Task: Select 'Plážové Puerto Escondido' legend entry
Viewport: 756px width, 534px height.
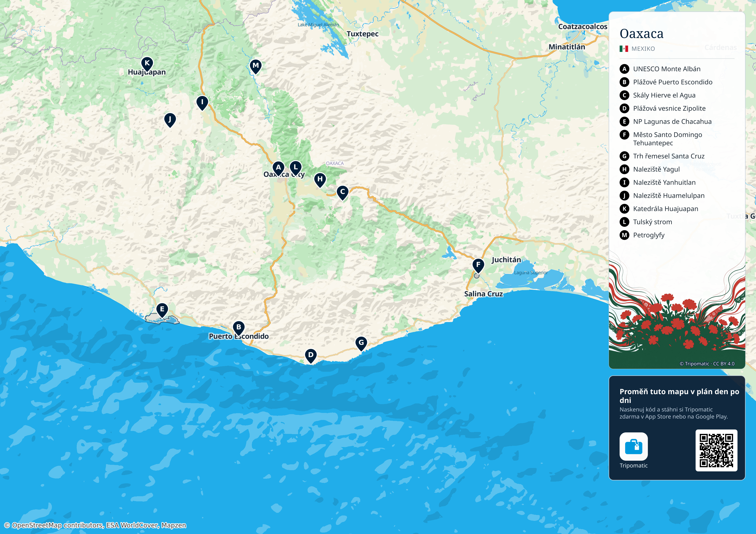Action: (673, 82)
